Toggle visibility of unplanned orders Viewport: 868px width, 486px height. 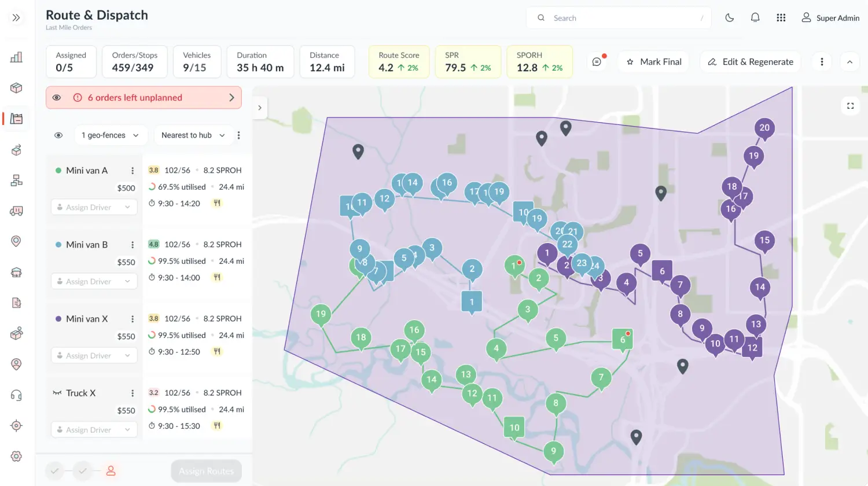57,98
